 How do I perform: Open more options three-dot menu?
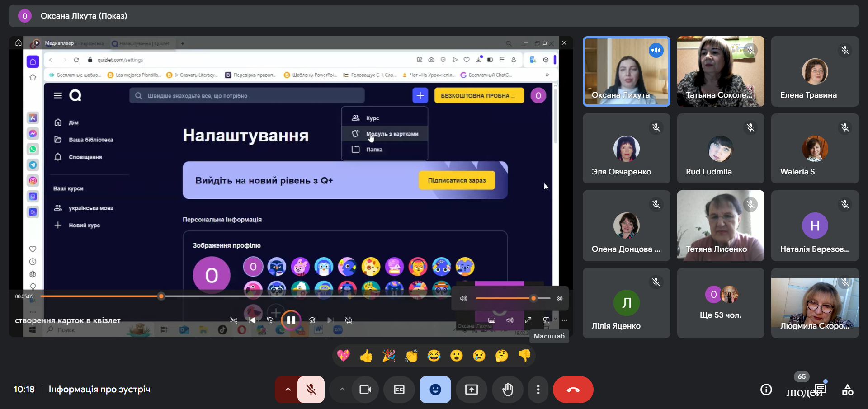pyautogui.click(x=538, y=390)
